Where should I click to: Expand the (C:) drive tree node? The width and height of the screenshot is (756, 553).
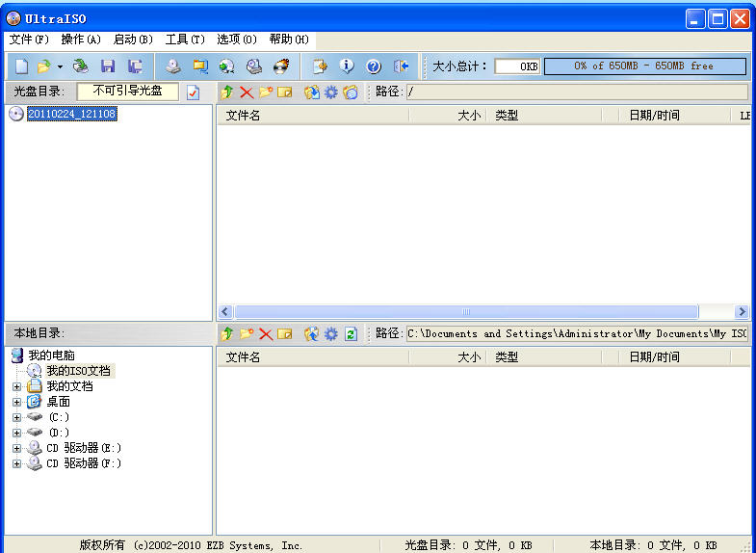coord(16,417)
